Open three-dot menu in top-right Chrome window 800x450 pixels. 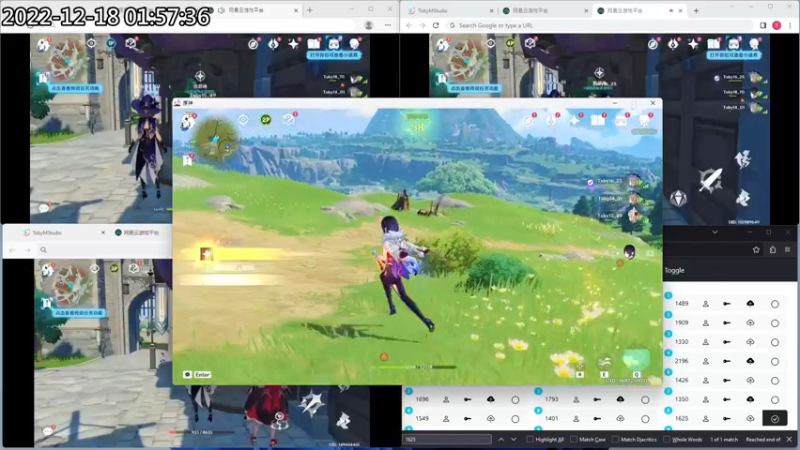790,25
